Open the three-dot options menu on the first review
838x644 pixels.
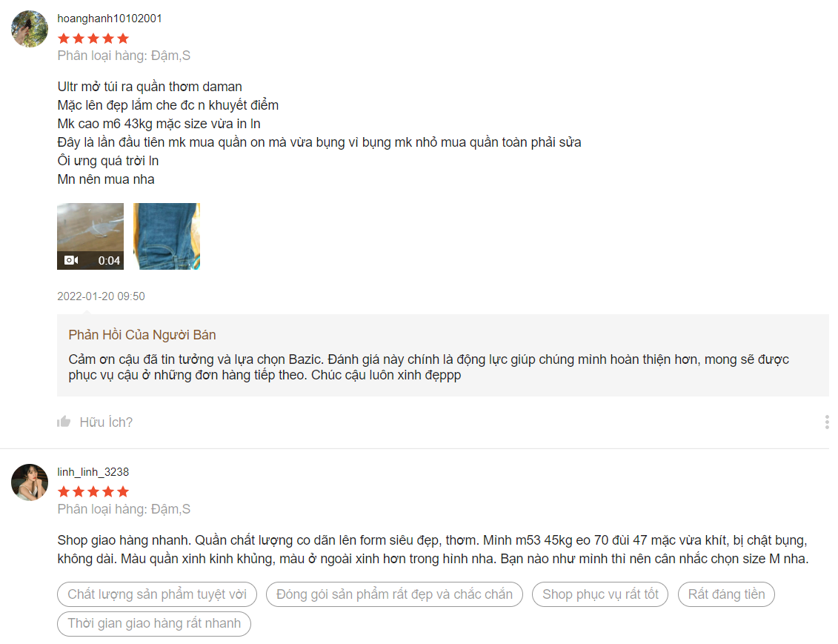tap(827, 422)
